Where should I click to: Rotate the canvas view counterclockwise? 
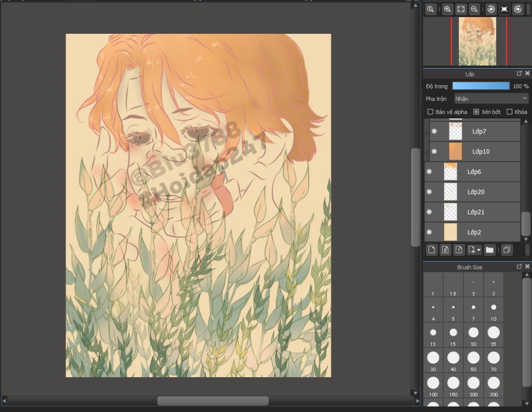coord(490,9)
